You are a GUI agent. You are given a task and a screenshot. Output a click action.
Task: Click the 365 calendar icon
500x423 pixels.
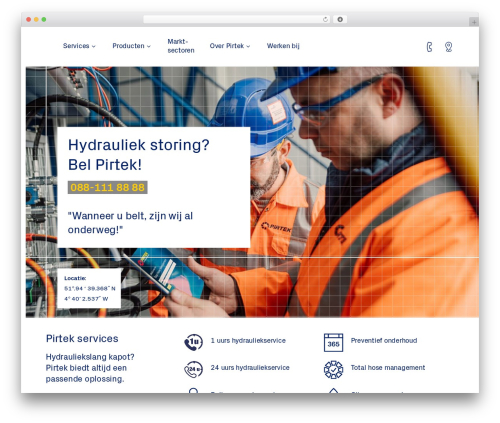[333, 342]
